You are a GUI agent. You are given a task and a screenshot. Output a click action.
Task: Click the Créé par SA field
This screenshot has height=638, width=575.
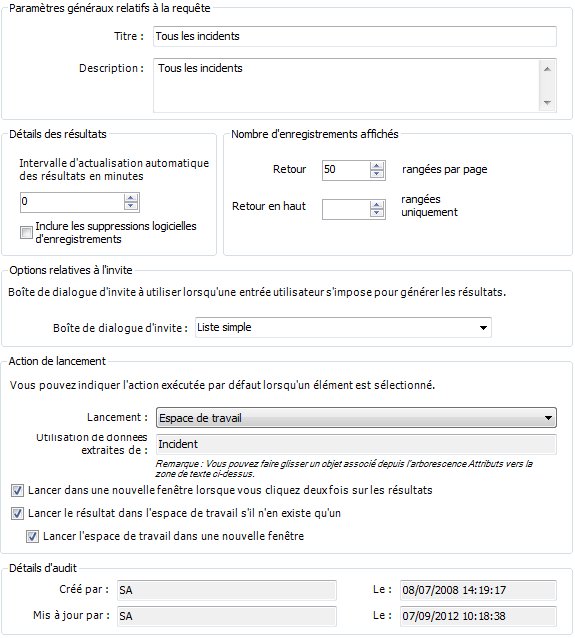click(227, 590)
